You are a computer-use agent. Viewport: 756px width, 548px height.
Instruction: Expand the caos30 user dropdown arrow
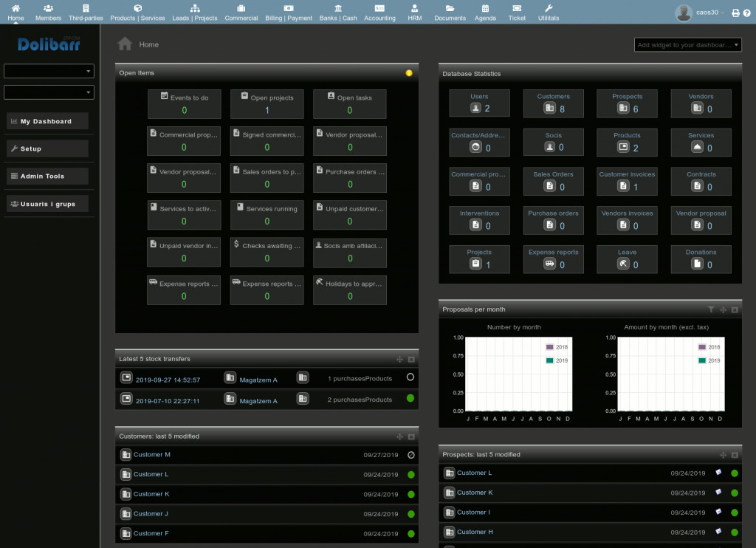point(722,13)
